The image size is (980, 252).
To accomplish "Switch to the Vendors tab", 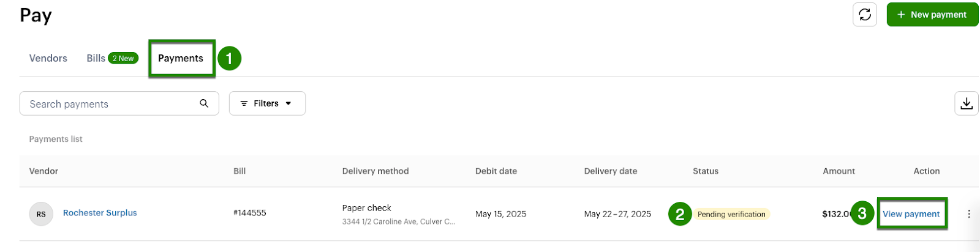I will [48, 58].
